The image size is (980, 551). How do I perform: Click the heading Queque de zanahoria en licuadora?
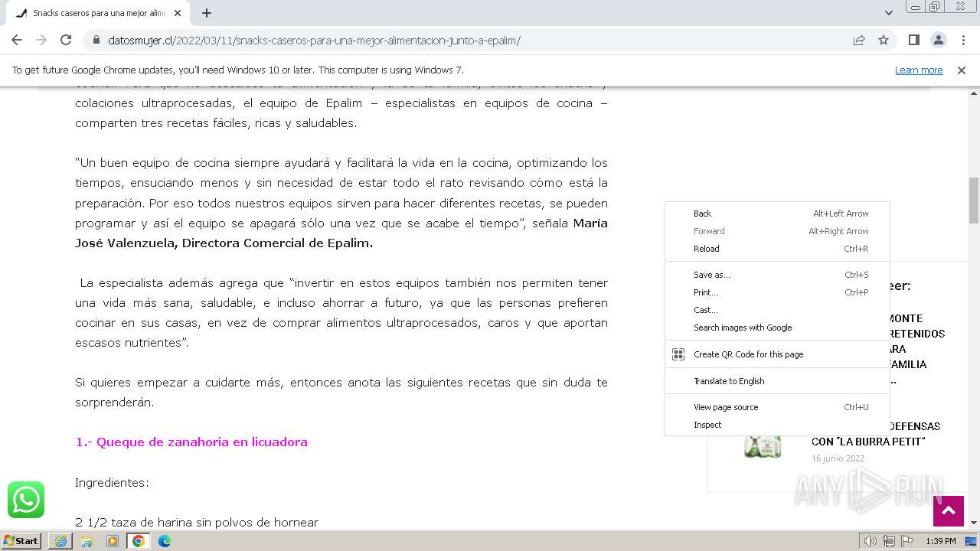pos(191,442)
